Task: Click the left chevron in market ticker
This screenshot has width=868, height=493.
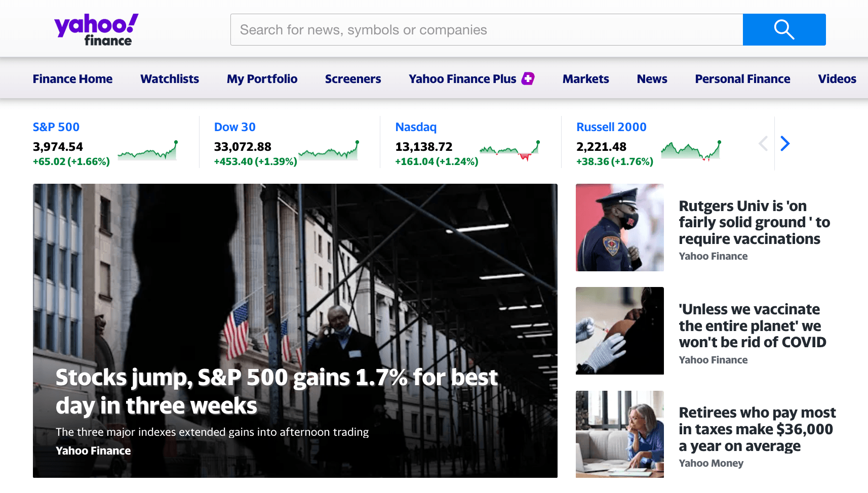Action: [763, 144]
